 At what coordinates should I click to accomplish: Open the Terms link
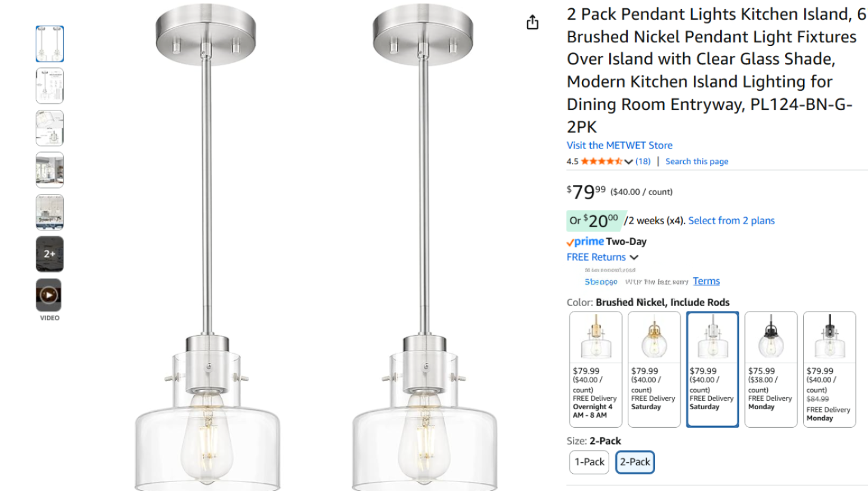[x=706, y=281]
